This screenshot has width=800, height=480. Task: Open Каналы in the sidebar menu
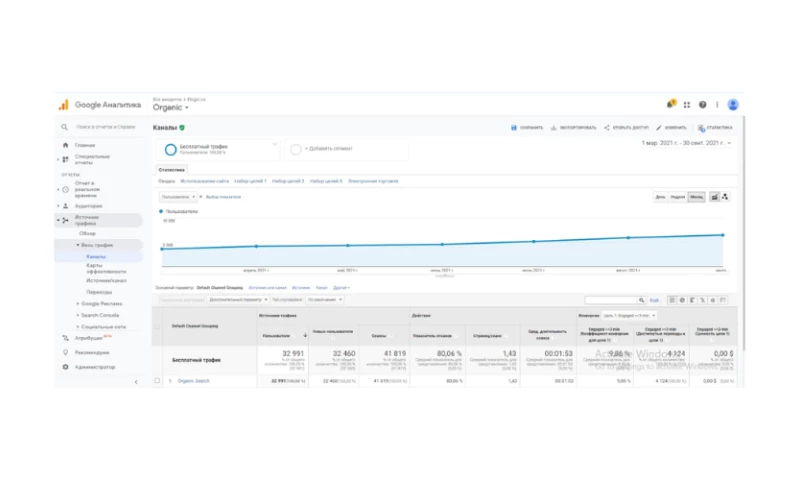96,256
